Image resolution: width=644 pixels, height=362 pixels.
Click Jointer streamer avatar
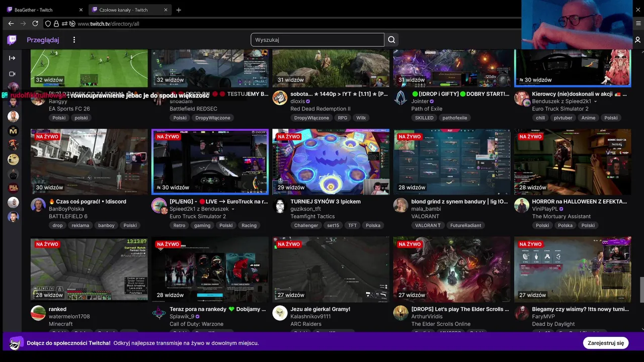tap(401, 98)
